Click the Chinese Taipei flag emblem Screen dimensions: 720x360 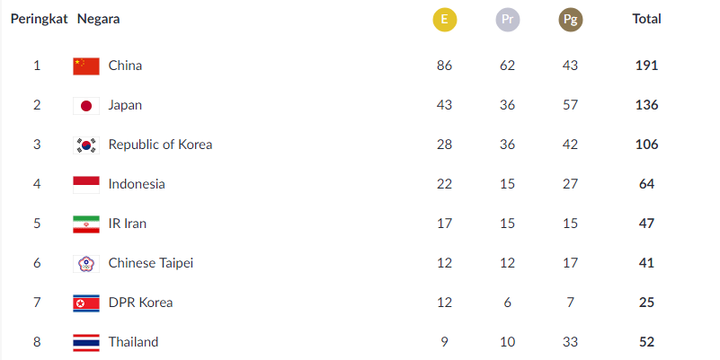[86, 264]
